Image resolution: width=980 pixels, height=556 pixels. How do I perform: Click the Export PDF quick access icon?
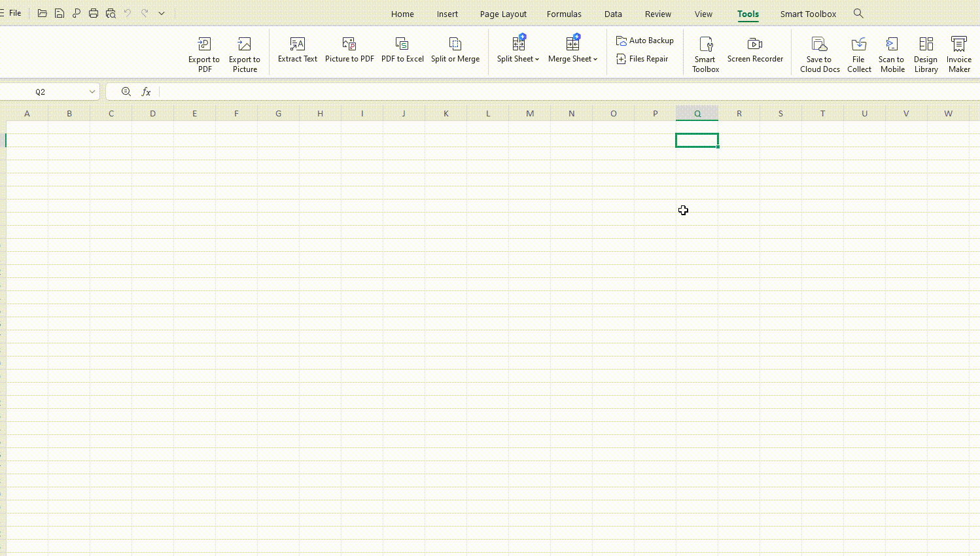[77, 13]
